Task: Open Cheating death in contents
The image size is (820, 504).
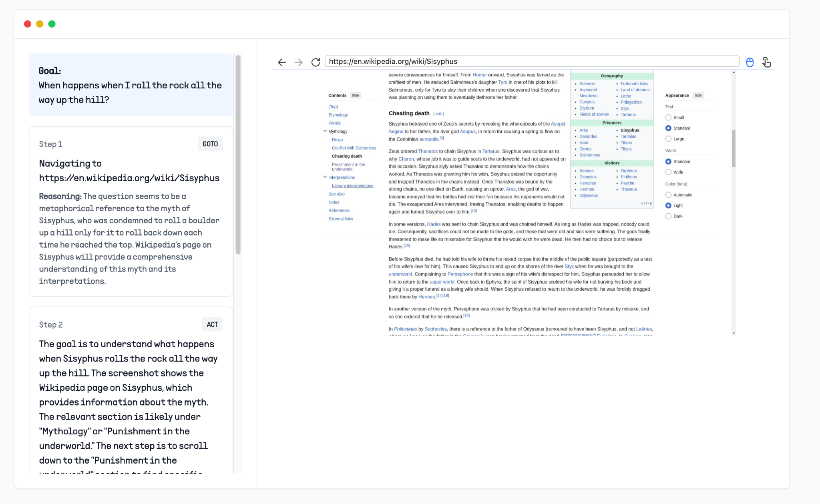Action: click(x=347, y=156)
